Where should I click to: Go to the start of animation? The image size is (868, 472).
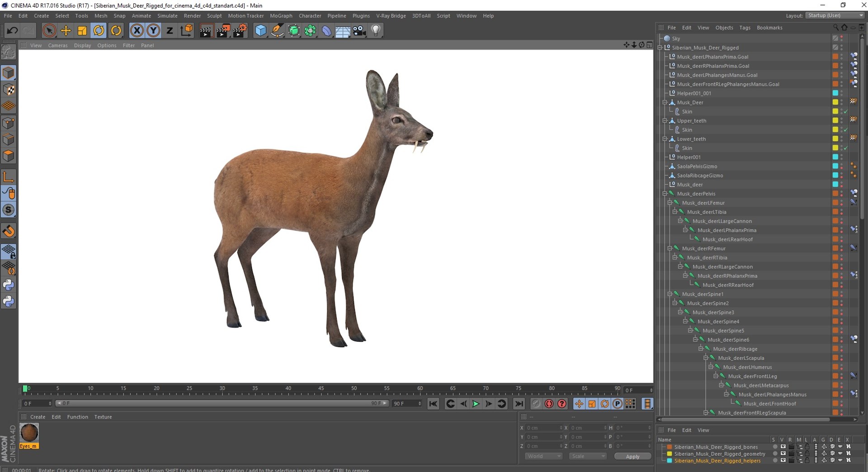click(x=433, y=404)
